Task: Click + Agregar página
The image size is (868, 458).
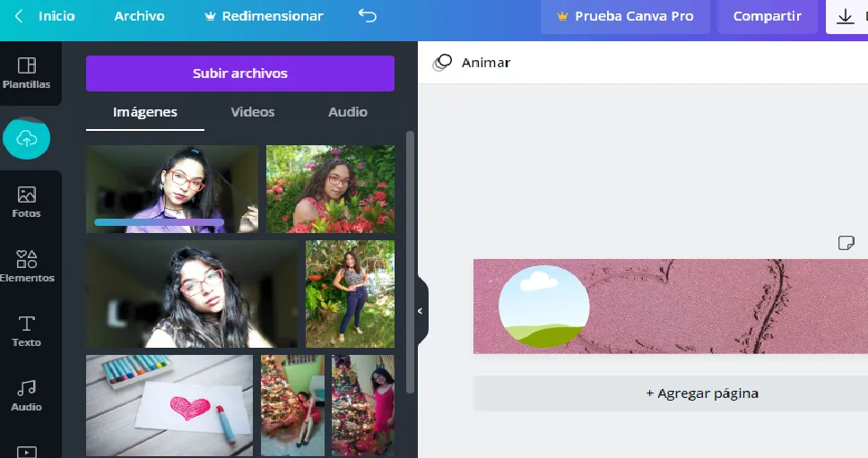Action: [x=702, y=393]
